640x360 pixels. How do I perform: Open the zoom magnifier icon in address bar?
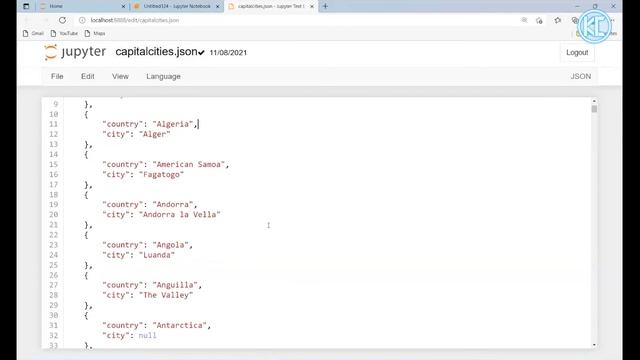(x=524, y=20)
